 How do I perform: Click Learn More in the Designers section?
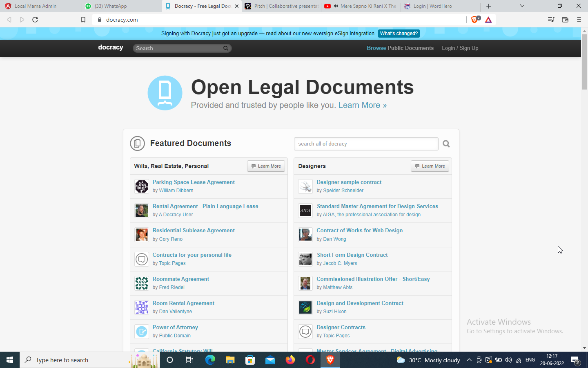coord(430,166)
